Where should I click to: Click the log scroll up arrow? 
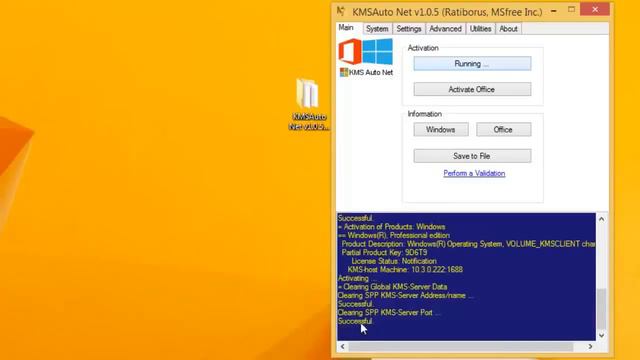click(x=602, y=219)
